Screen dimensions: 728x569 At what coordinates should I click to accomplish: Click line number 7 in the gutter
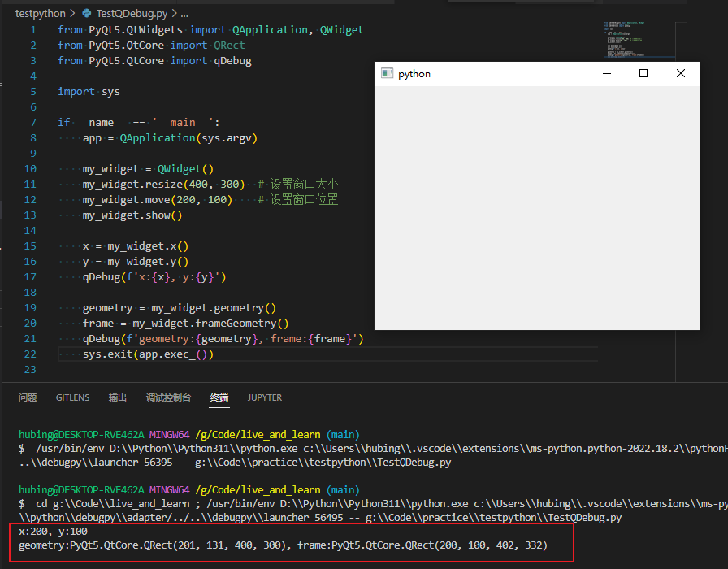pos(33,123)
